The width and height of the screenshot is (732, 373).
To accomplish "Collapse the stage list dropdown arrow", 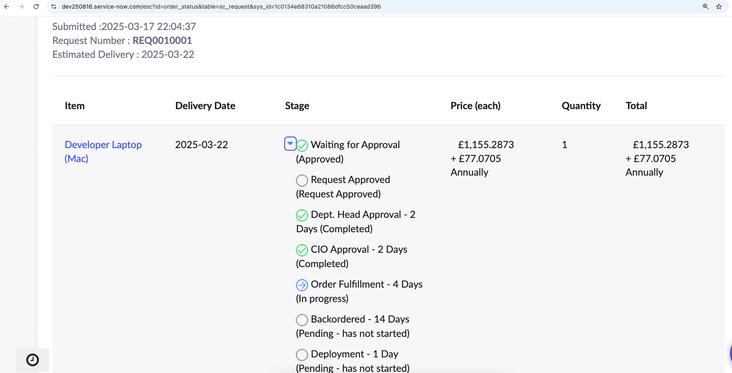I will 290,144.
